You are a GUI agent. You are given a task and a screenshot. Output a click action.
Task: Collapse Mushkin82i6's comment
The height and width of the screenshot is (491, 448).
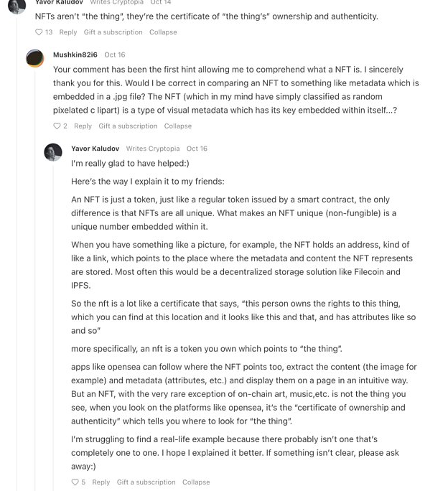(x=177, y=126)
